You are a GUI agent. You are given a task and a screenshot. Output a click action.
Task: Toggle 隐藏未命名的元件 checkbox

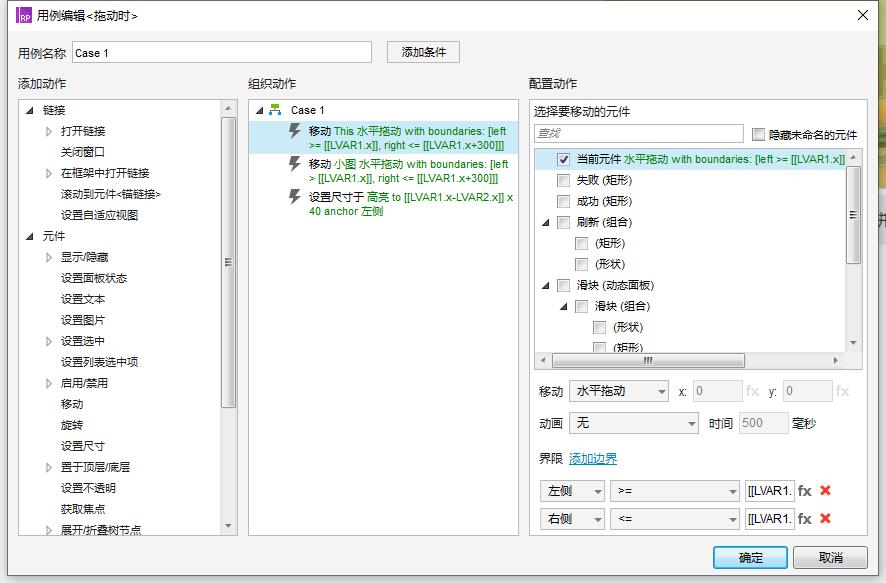[758, 134]
